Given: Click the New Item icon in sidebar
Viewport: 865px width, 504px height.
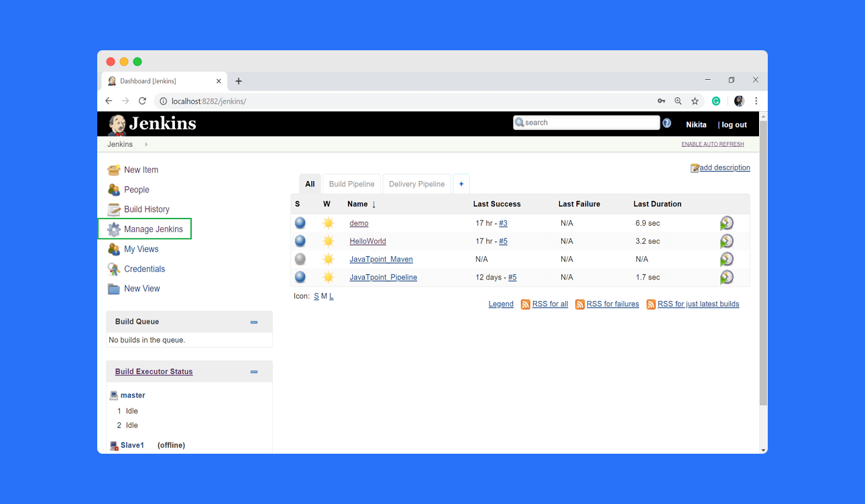Looking at the screenshot, I should coord(114,170).
